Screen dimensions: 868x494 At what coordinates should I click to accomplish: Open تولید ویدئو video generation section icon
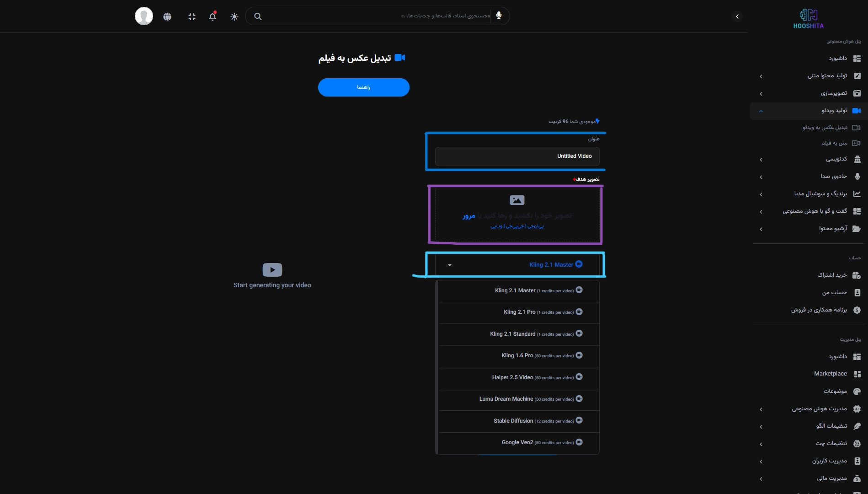[x=857, y=110]
